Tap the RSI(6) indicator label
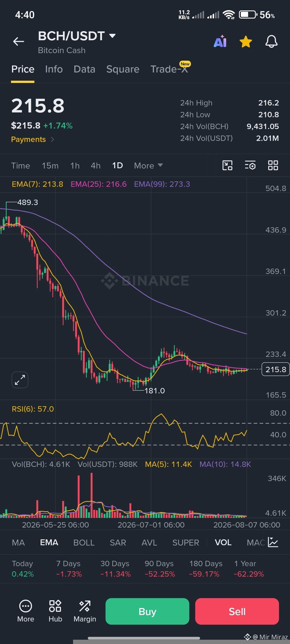290x644 pixels. click(33, 409)
